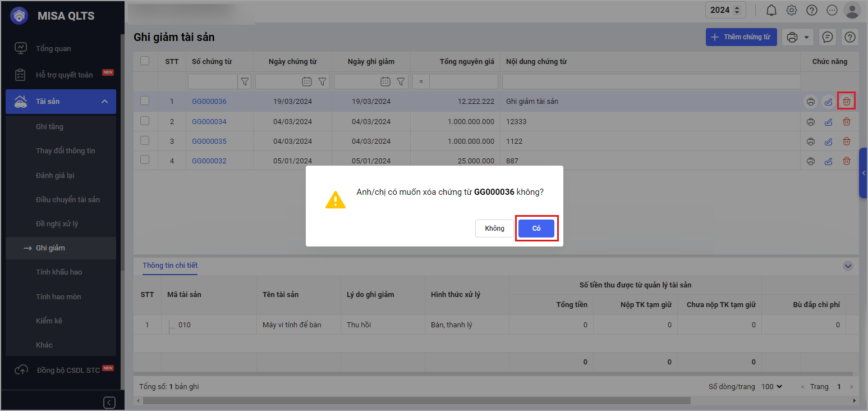Focus the Nội dung chứng từ filter field
The width and height of the screenshot is (868, 411).
651,81
